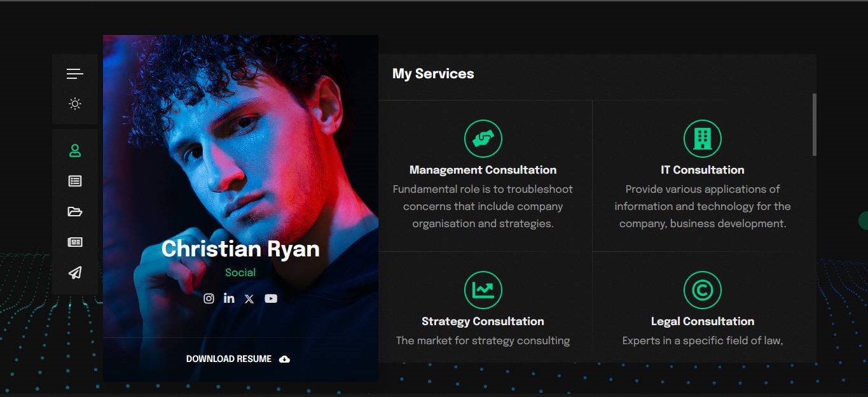Open the portfolio folder icon in sidebar

point(75,212)
